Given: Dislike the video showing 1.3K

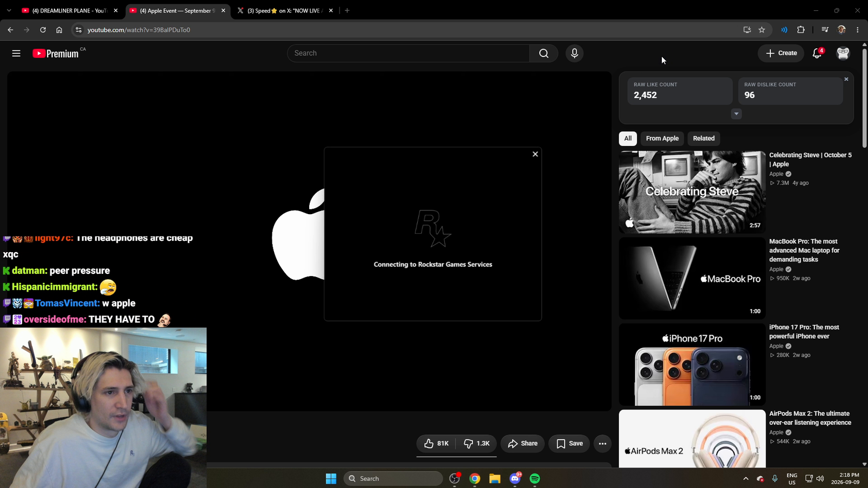Looking at the screenshot, I should coord(477,444).
